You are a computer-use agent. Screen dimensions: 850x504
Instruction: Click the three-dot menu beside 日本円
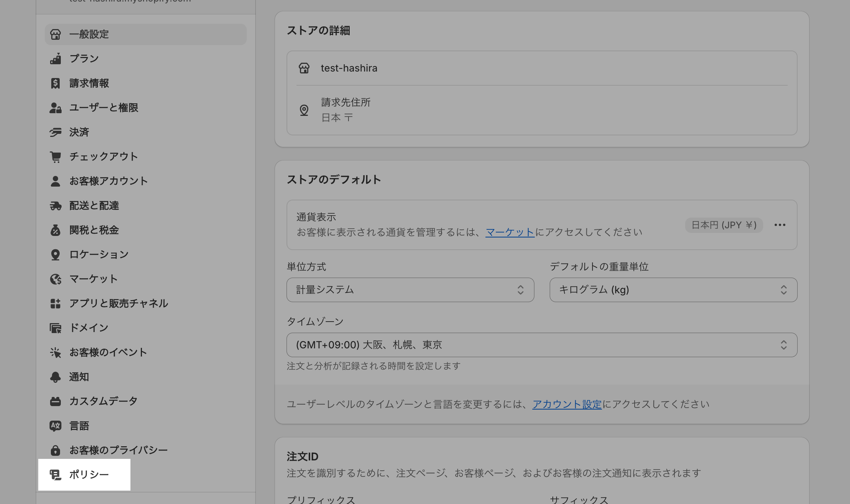click(x=780, y=225)
